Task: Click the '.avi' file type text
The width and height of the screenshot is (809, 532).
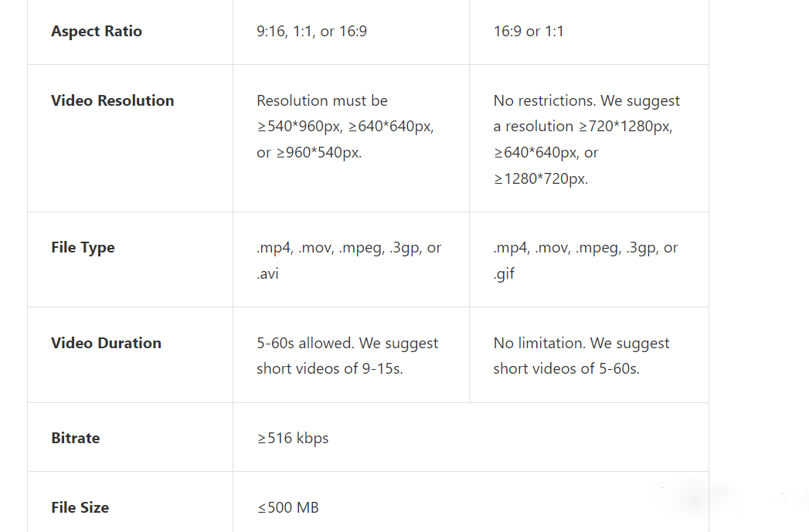Action: coord(267,273)
